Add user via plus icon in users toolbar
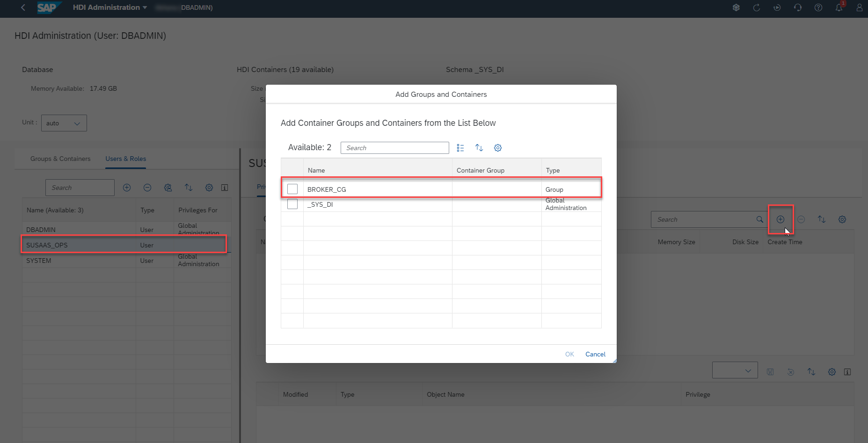This screenshot has width=868, height=443. [127, 188]
